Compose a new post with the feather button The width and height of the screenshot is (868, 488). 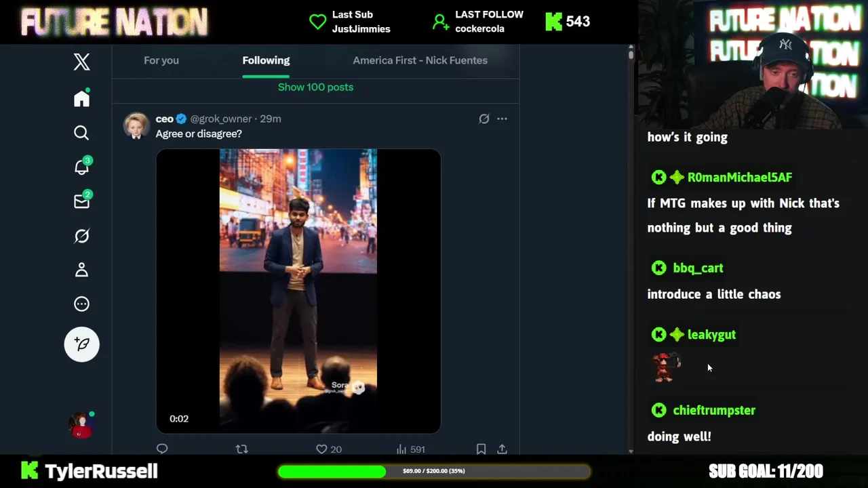click(x=81, y=344)
